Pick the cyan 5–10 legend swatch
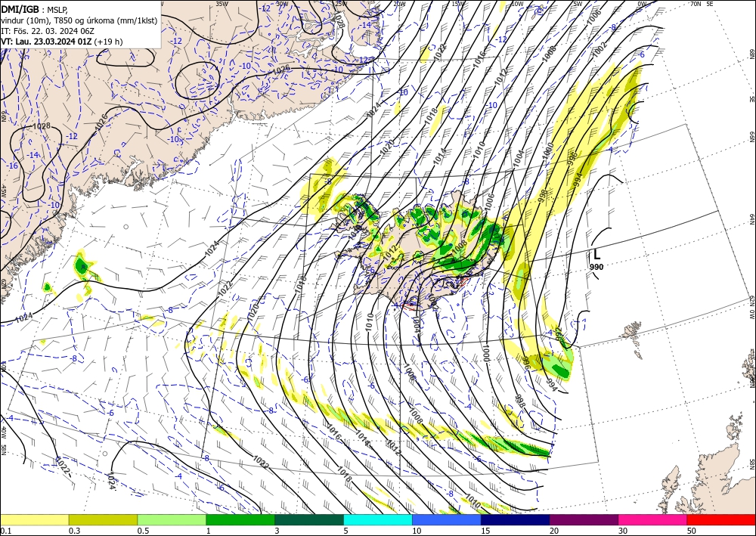 point(378,519)
